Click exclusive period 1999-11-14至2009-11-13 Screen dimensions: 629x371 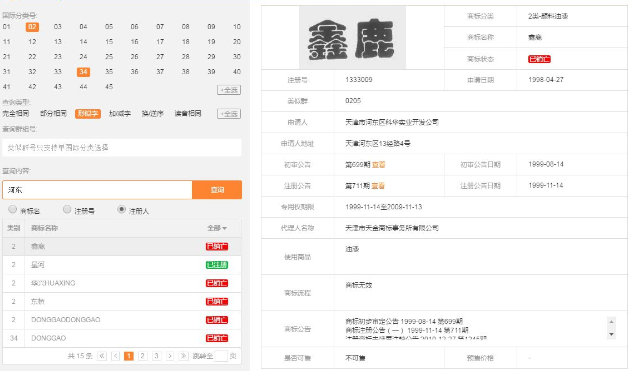pyautogui.click(x=383, y=207)
